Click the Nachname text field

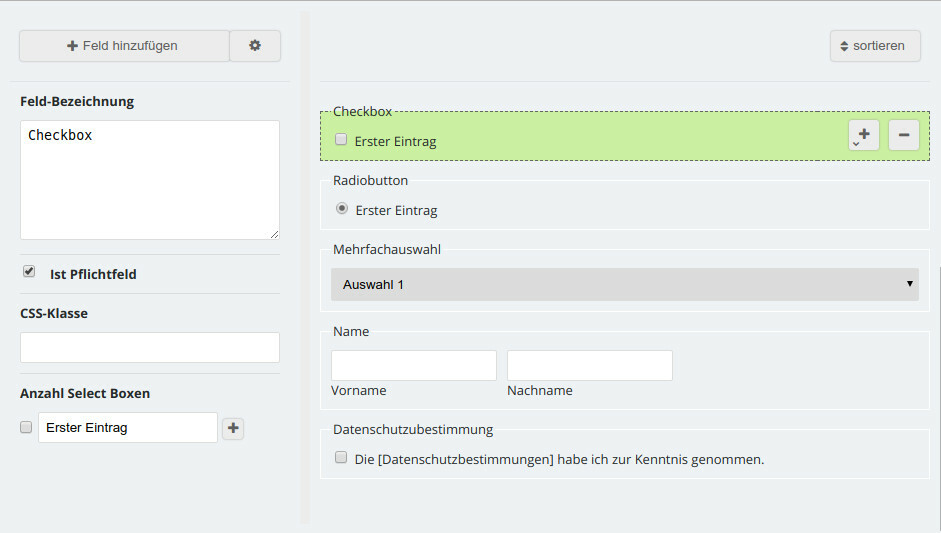[x=589, y=366]
